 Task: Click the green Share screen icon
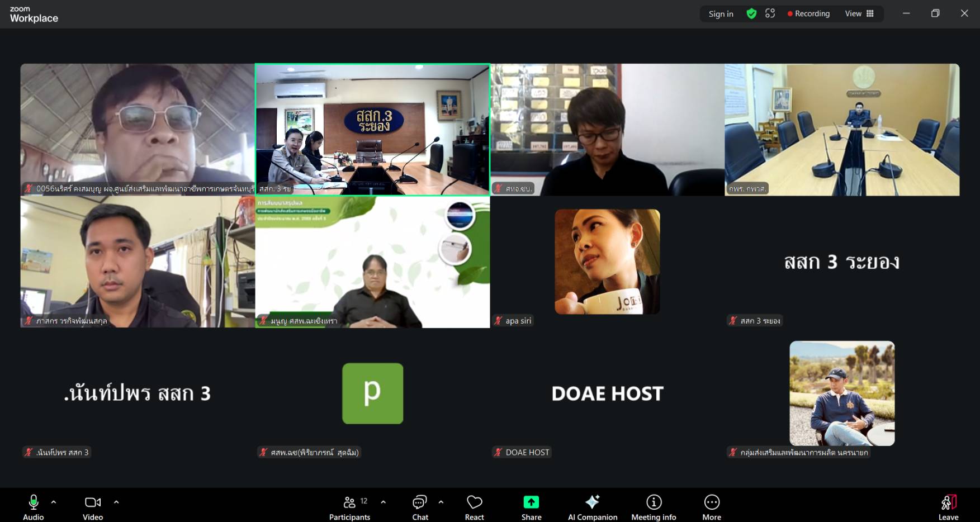[531, 502]
